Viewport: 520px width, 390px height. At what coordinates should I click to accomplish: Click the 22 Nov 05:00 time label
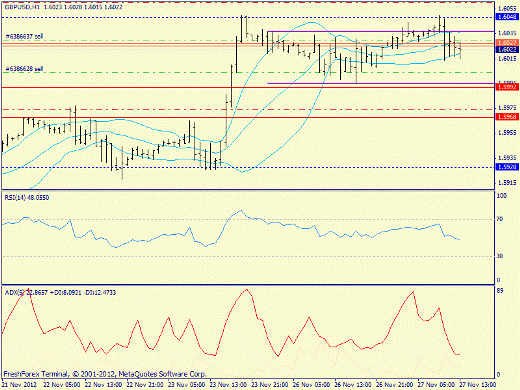pyautogui.click(x=62, y=385)
